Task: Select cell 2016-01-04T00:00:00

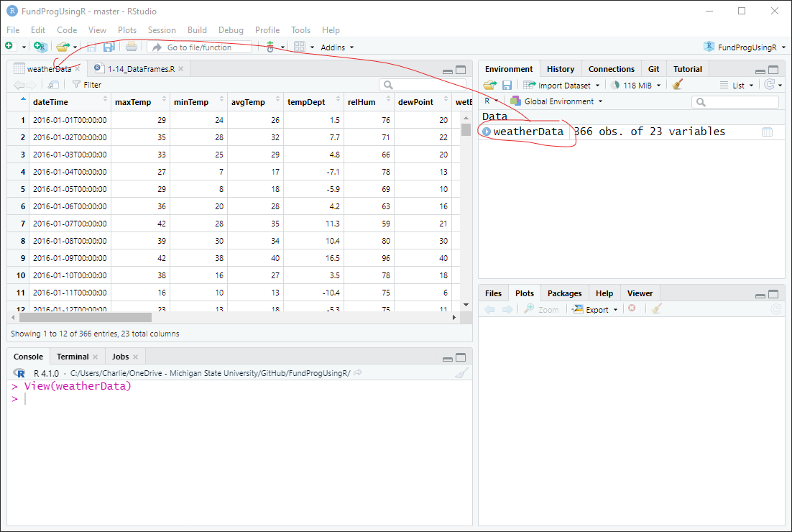Action: pyautogui.click(x=70, y=172)
